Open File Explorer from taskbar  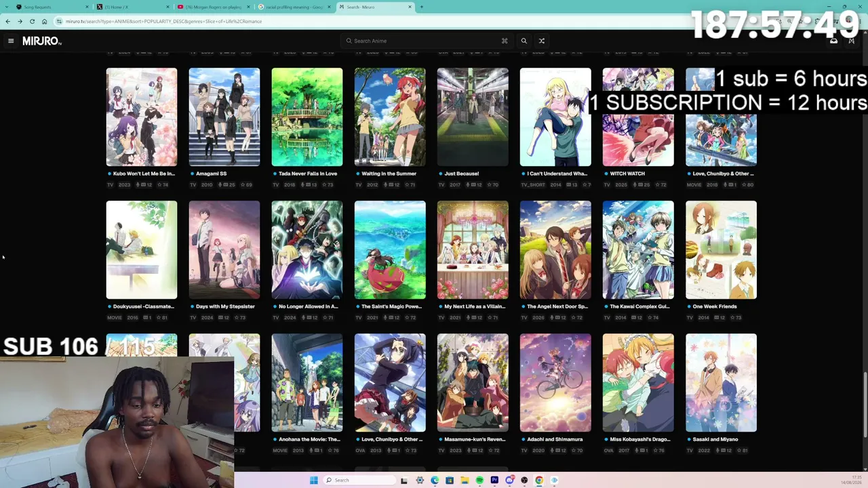(x=465, y=481)
